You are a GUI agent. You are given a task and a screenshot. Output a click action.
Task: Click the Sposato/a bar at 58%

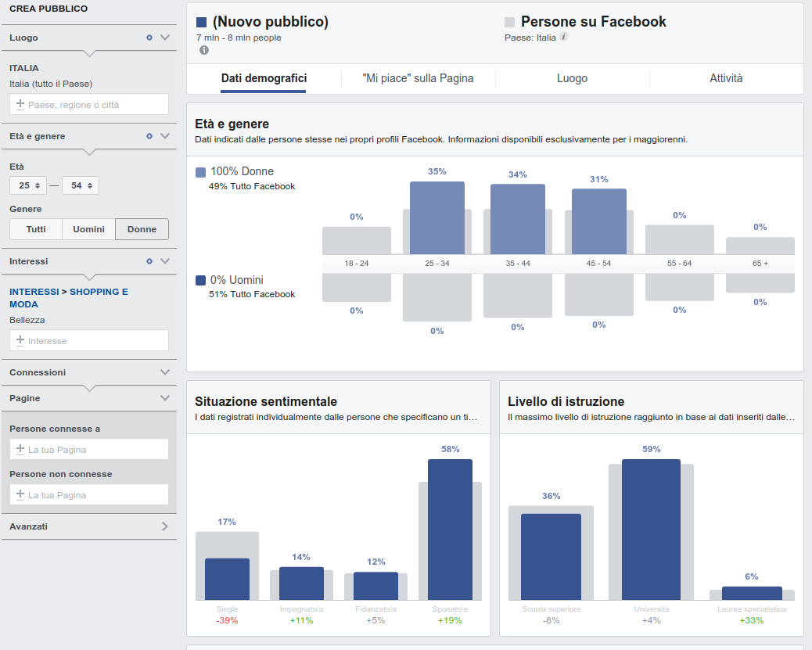tap(450, 530)
